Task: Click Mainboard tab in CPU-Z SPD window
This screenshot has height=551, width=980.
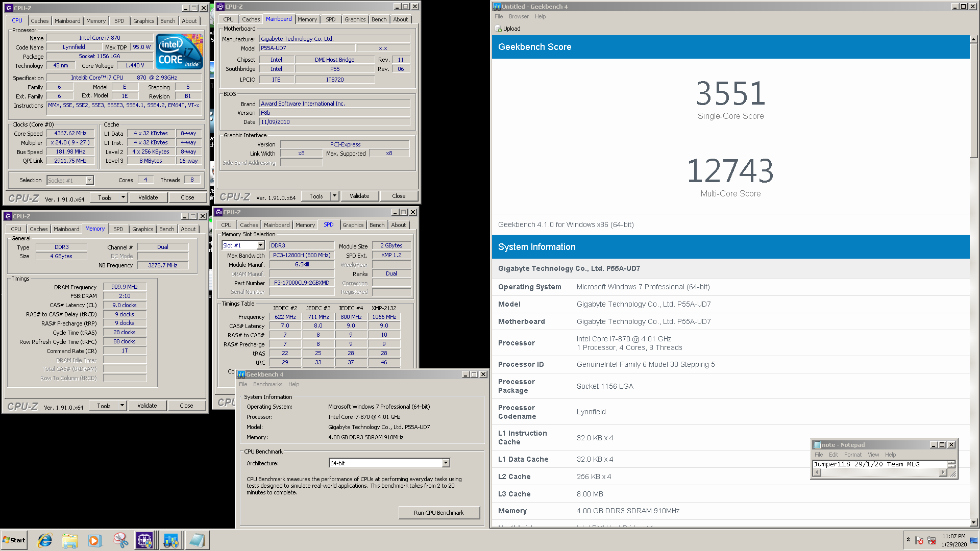Action: click(277, 225)
